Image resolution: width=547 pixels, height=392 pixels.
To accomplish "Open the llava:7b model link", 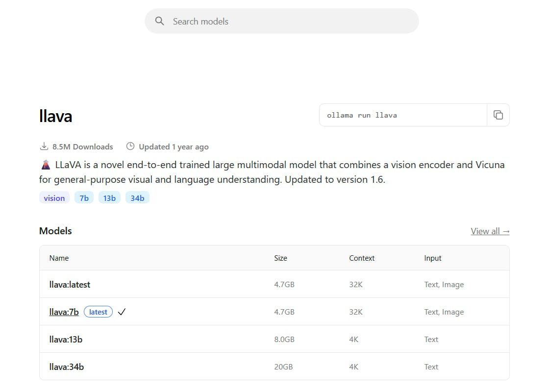I will [64, 312].
